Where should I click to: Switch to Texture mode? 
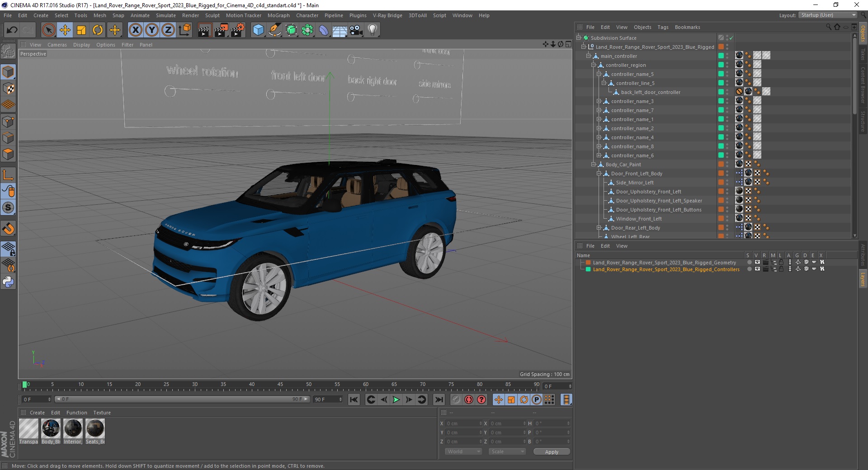click(x=8, y=89)
